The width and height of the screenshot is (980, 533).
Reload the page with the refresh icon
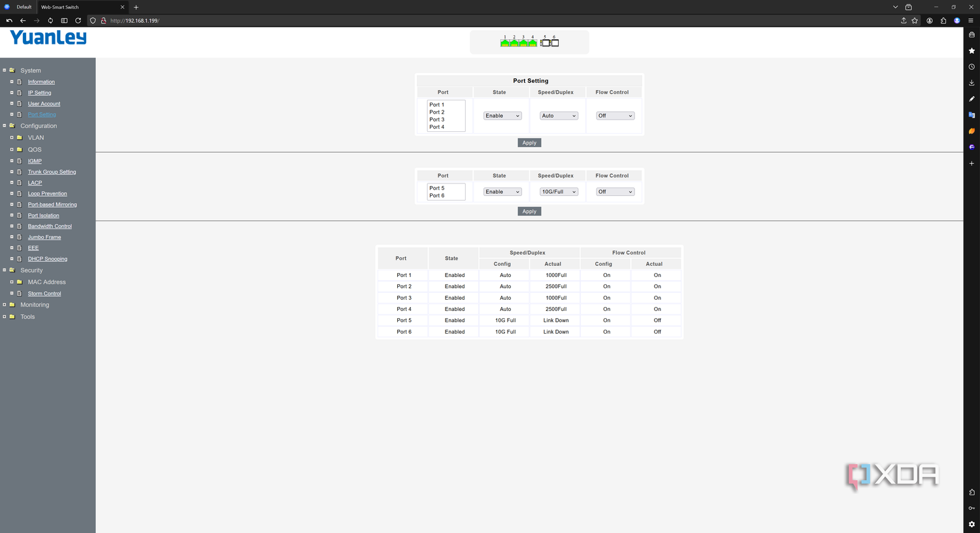click(78, 21)
